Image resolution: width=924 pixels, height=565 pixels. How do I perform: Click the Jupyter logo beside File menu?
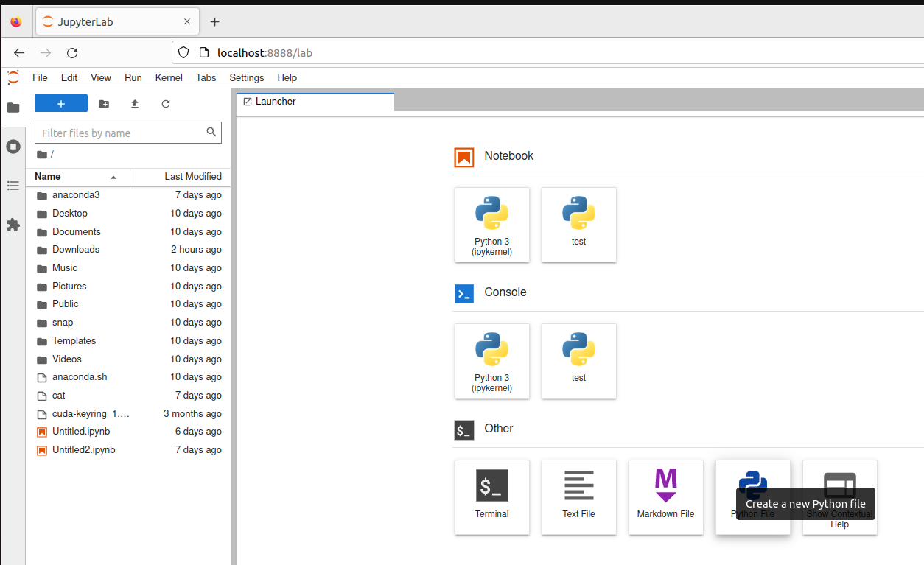click(x=13, y=77)
